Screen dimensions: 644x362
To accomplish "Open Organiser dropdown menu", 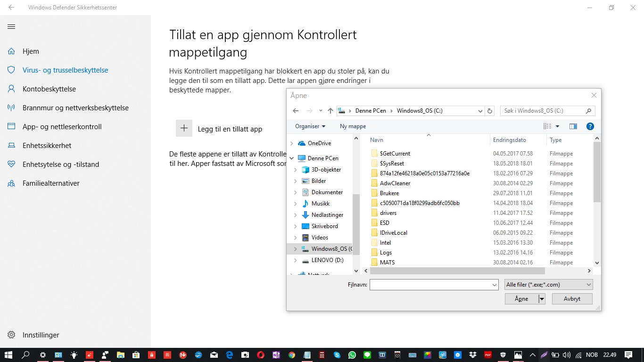I will 310,126.
